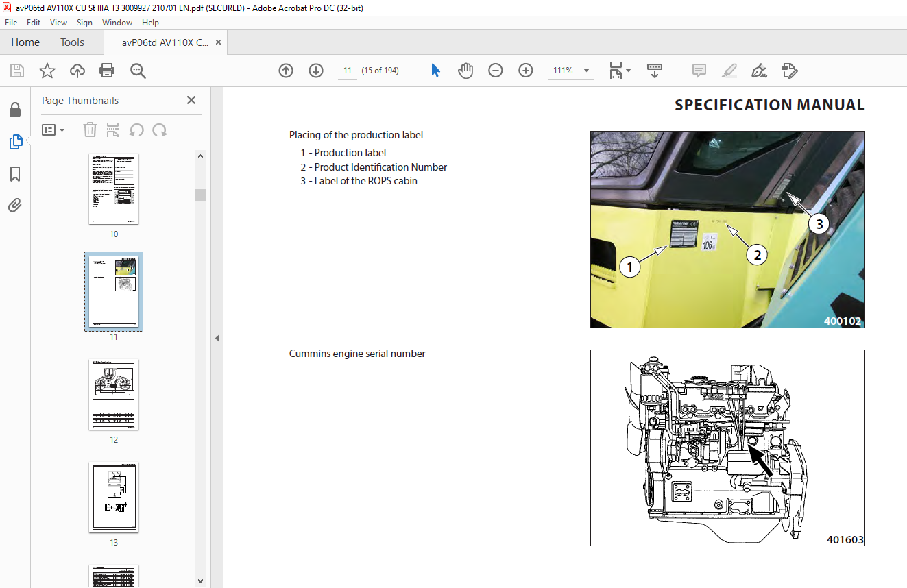Open the Bookmarks panel icon
The image size is (907, 588).
(x=15, y=174)
